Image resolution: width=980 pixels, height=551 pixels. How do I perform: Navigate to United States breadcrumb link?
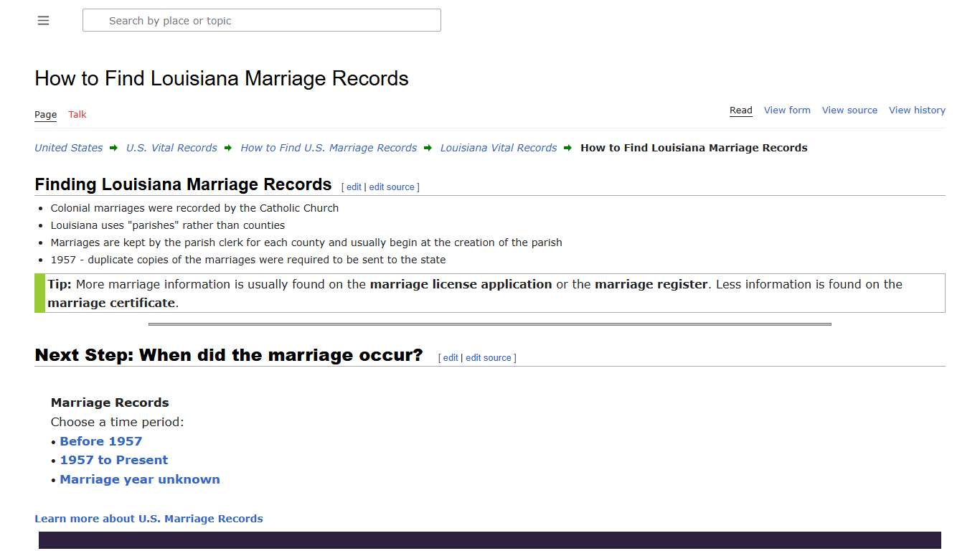[68, 148]
